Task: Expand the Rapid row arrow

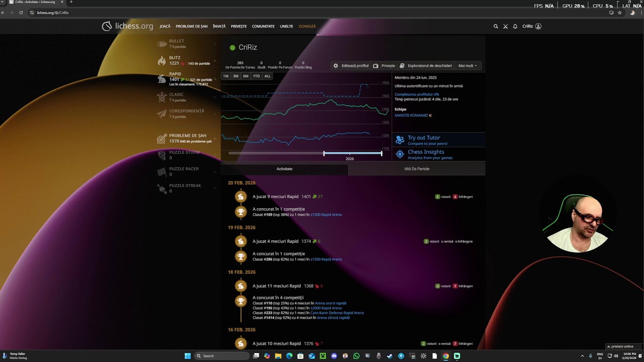Action: (x=215, y=79)
